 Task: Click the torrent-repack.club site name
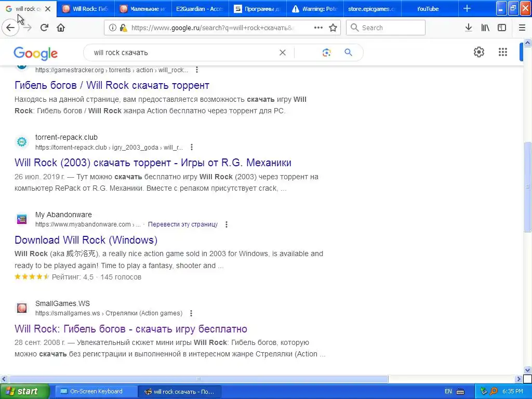66,137
